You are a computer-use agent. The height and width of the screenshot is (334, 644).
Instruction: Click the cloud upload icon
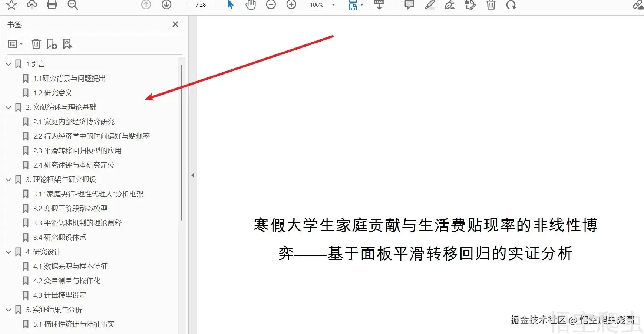click(32, 4)
